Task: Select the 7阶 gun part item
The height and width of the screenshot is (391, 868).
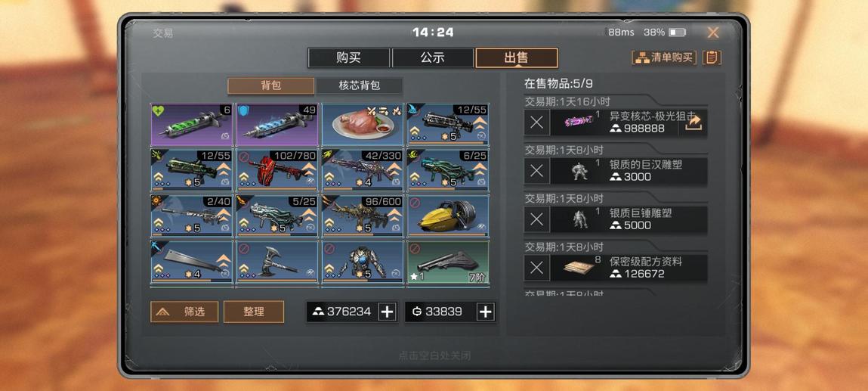Action: [449, 262]
